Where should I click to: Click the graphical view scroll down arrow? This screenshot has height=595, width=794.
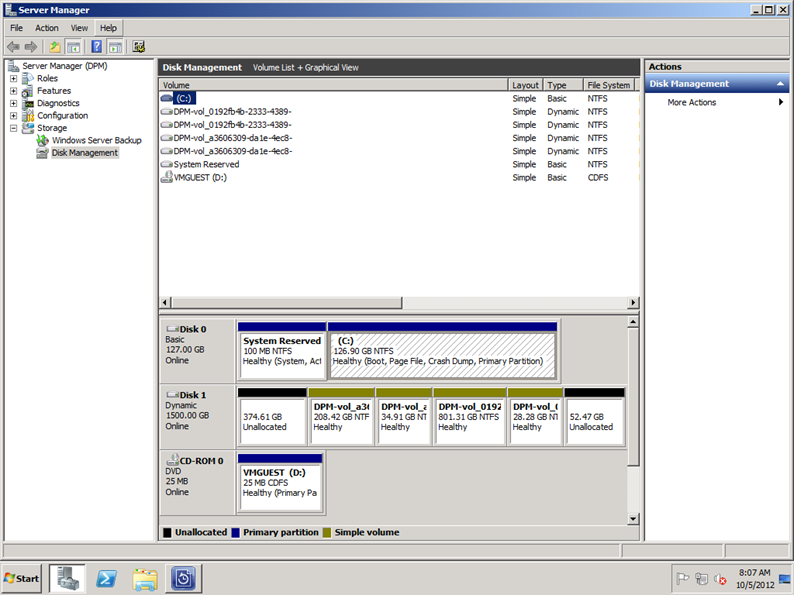pos(633,519)
